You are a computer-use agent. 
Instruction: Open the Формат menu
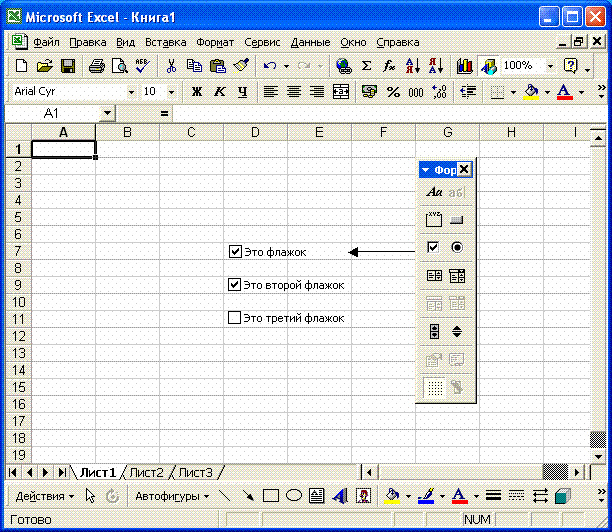(x=215, y=42)
